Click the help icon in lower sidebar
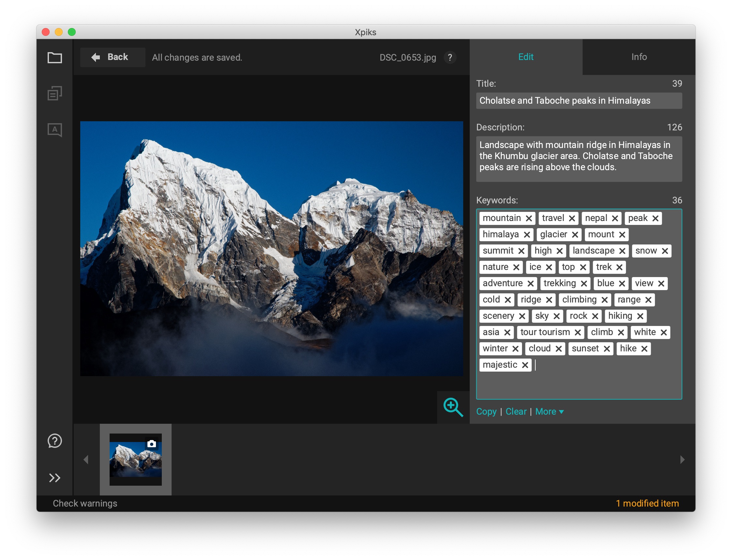Screen dimensions: 732x560 [x=55, y=441]
